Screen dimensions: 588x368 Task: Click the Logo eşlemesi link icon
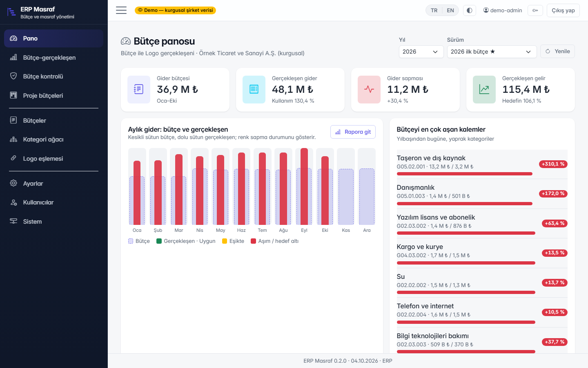click(13, 158)
